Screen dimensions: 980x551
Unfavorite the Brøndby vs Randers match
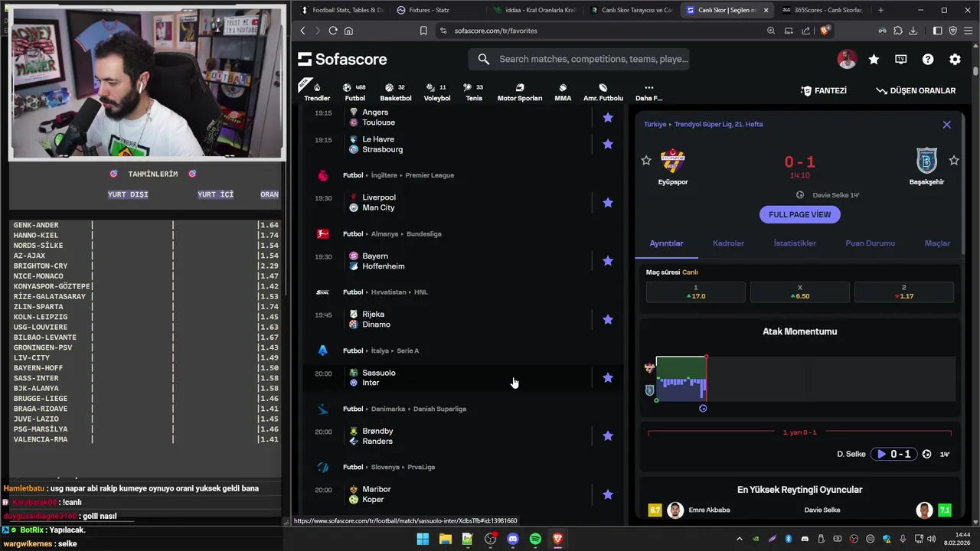click(x=608, y=435)
